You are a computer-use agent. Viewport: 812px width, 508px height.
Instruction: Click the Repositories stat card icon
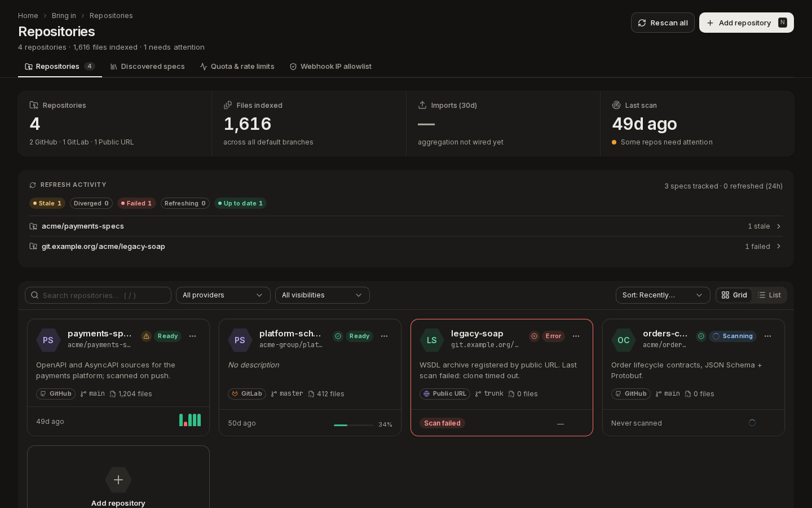[x=34, y=105]
